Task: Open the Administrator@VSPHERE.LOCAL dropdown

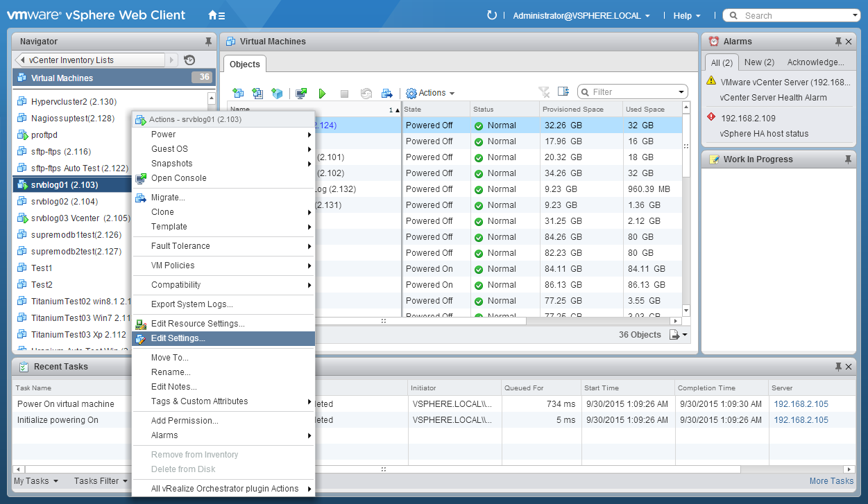Action: pyautogui.click(x=581, y=15)
